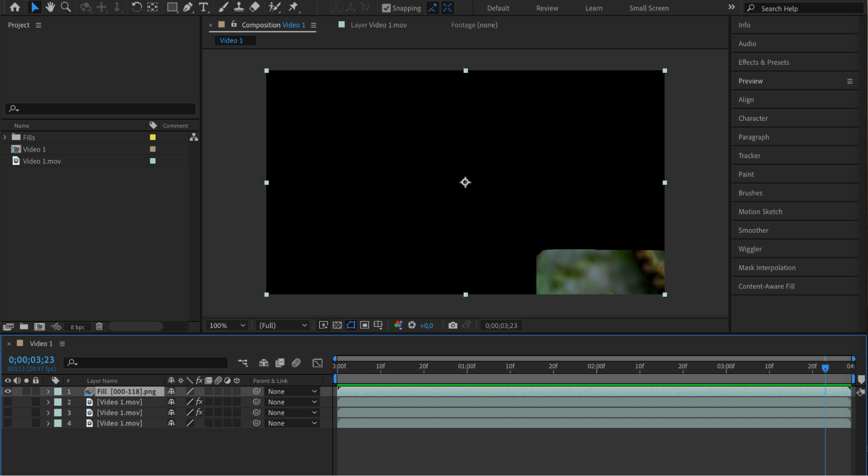This screenshot has width=868, height=476.
Task: Hide the Fill [000-118].png layer
Action: tap(8, 391)
